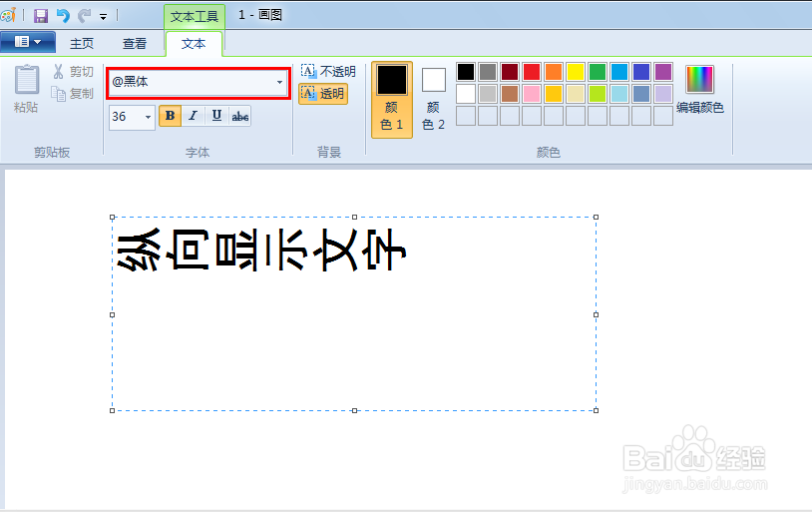The width and height of the screenshot is (812, 512).
Task: Click the Save icon in the quick access toolbar
Action: [x=40, y=16]
